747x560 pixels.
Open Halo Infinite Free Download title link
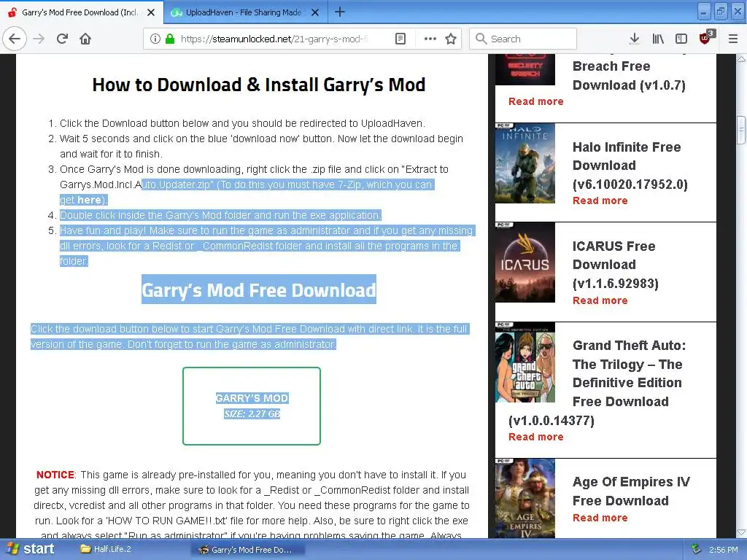(630, 166)
